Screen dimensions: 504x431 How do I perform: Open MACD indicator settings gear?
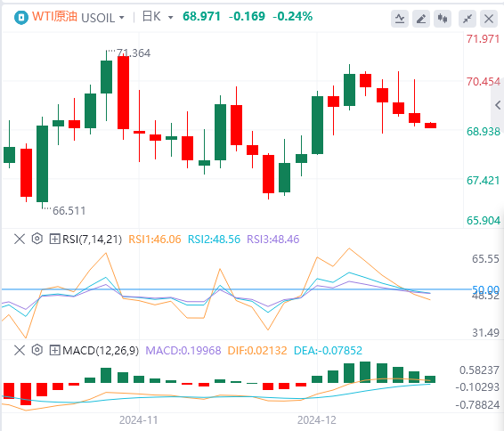pyautogui.click(x=37, y=350)
